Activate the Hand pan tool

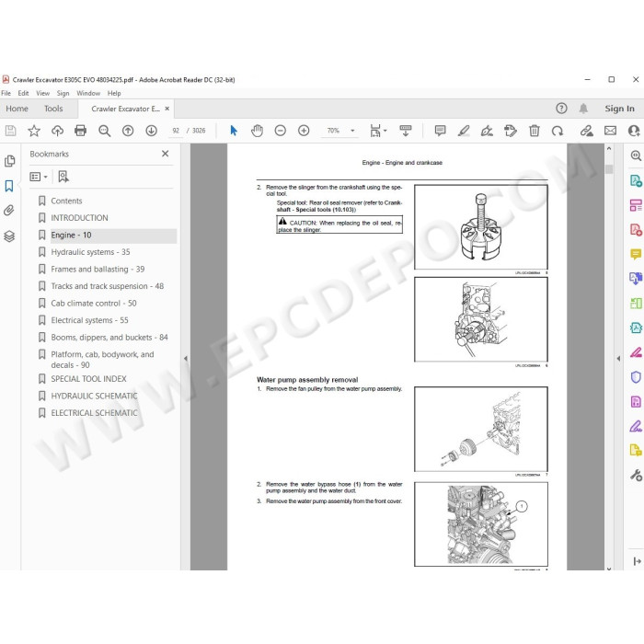pyautogui.click(x=257, y=131)
